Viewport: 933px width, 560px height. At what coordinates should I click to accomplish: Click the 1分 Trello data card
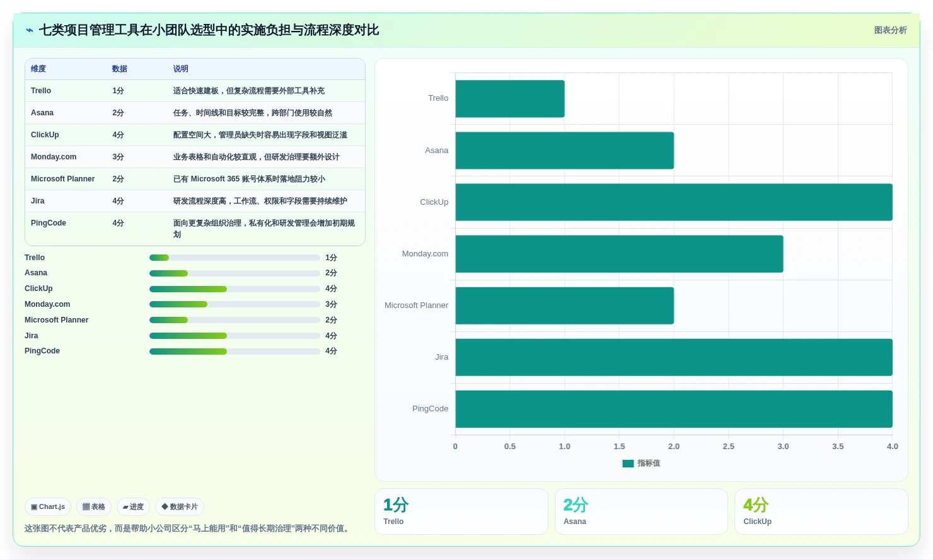[461, 511]
